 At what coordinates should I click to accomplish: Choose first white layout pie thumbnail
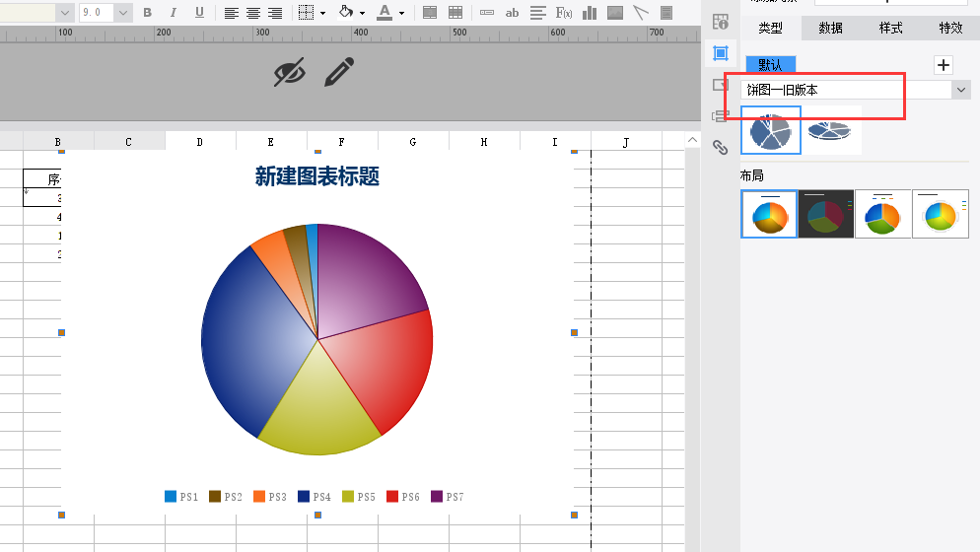tap(769, 215)
